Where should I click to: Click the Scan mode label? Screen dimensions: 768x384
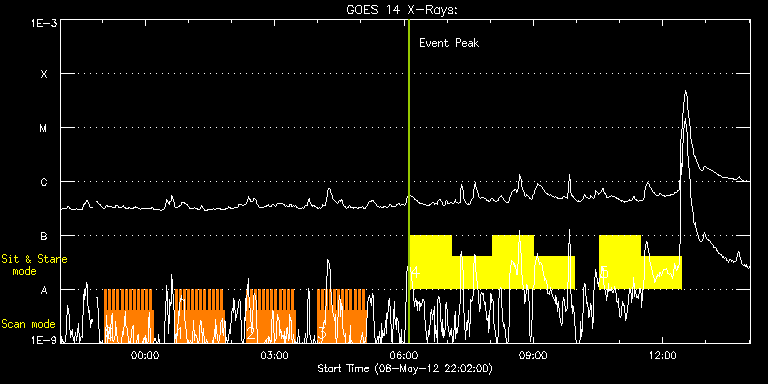tap(28, 324)
